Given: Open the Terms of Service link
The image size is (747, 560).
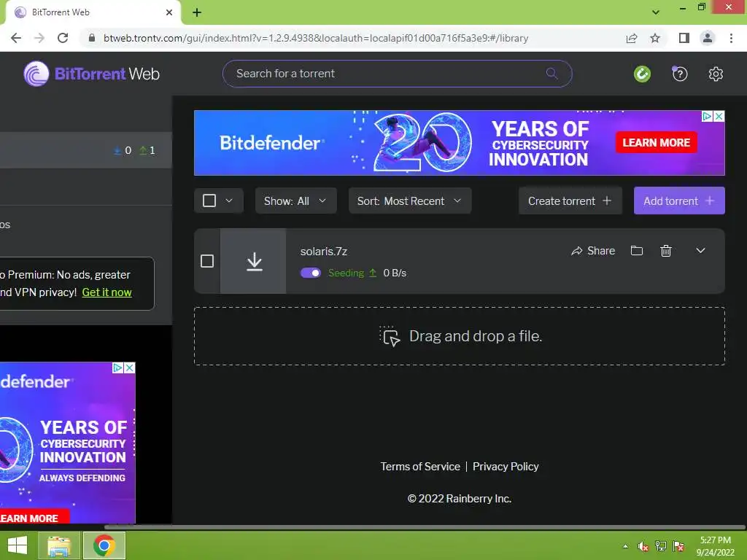Looking at the screenshot, I should pos(420,467).
